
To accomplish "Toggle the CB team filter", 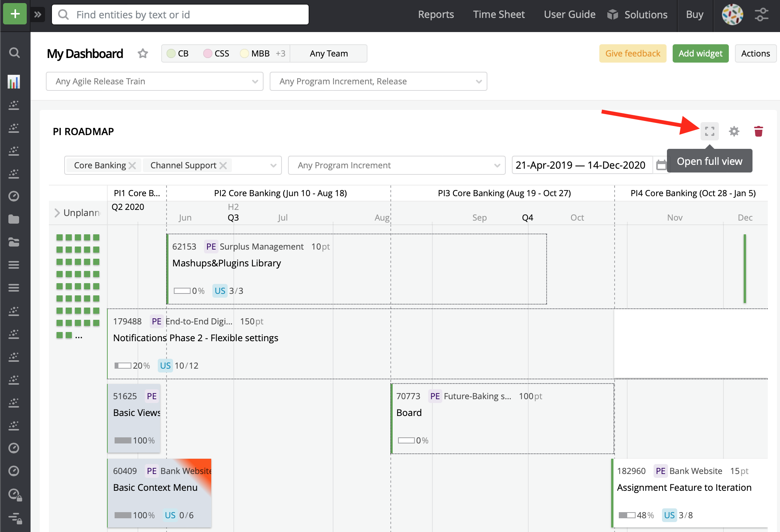I will [x=178, y=53].
